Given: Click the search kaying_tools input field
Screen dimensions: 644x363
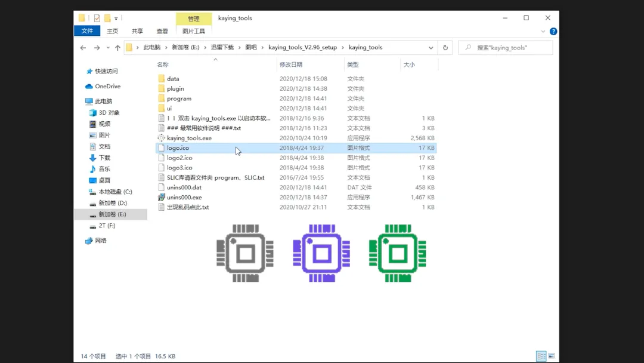Looking at the screenshot, I should 506,48.
